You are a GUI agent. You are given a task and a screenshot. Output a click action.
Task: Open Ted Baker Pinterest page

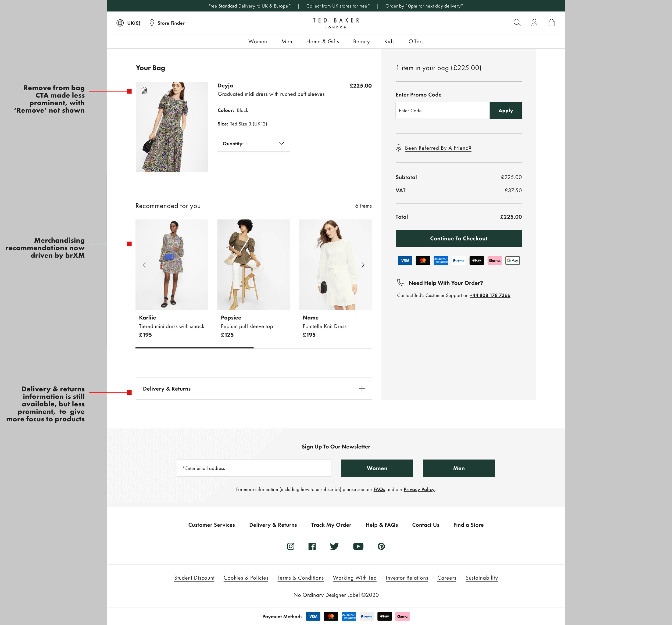pyautogui.click(x=381, y=546)
